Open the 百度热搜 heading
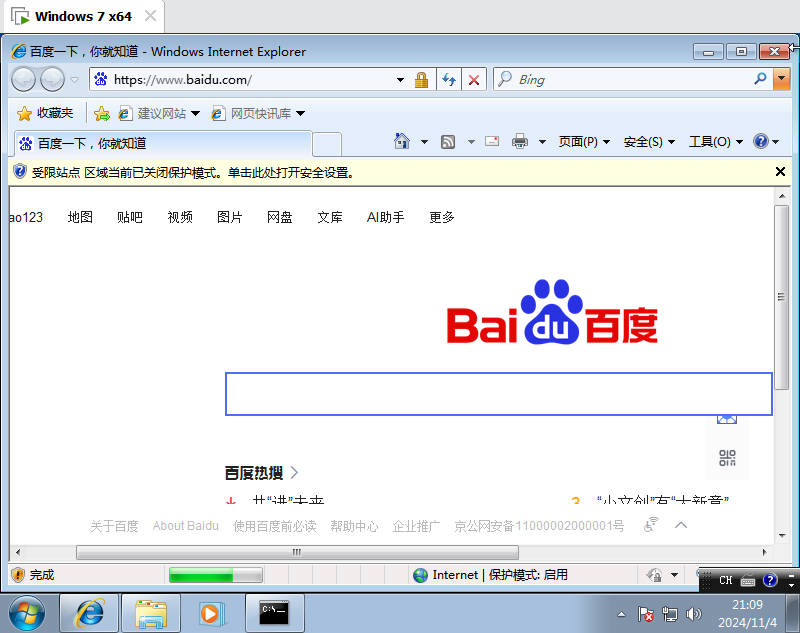The height and width of the screenshot is (633, 800). tap(254, 473)
